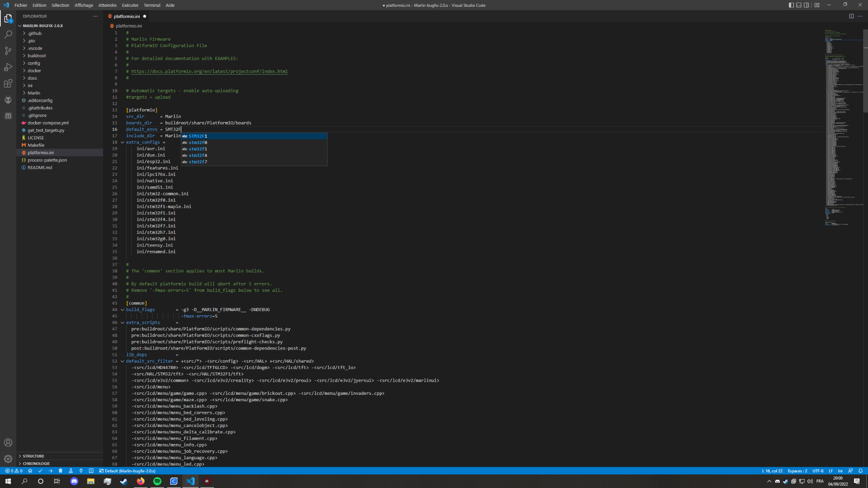Open the Manage gear icon

[x=8, y=459]
